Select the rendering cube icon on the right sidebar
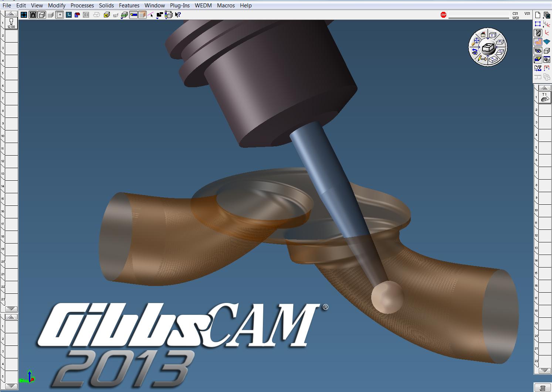Screen dimensions: 552x392 tap(546, 50)
